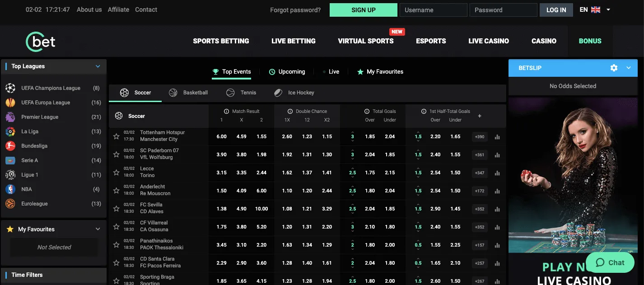Favourite the Lecce vs Torino match star

click(116, 173)
